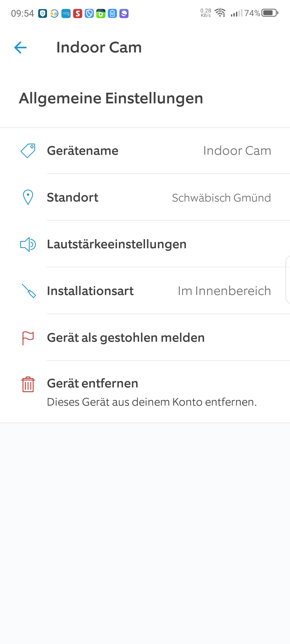Viewport: 290px width, 644px height.
Task: Open the Standort setting
Action: 73,197
